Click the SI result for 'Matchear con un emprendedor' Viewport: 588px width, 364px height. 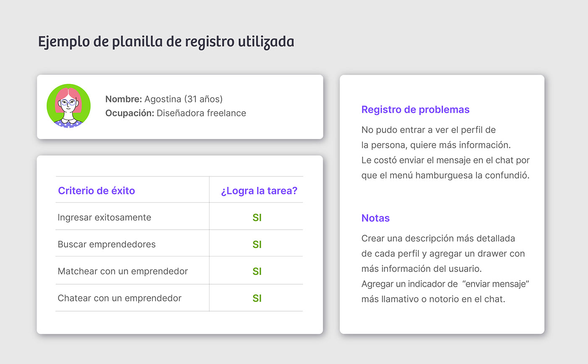257,271
